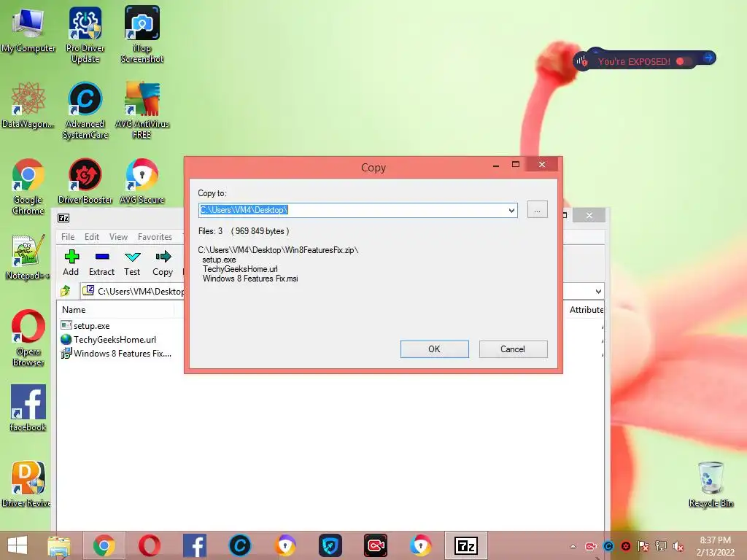Maximize the Copy dialog
The image size is (747, 560).
(x=516, y=165)
